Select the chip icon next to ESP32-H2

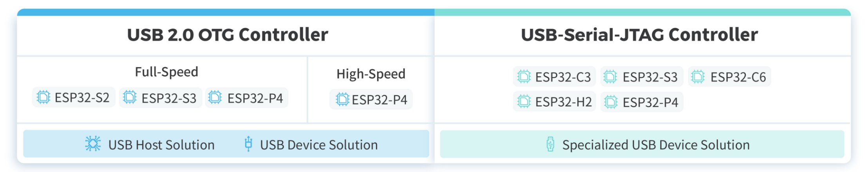click(x=524, y=102)
